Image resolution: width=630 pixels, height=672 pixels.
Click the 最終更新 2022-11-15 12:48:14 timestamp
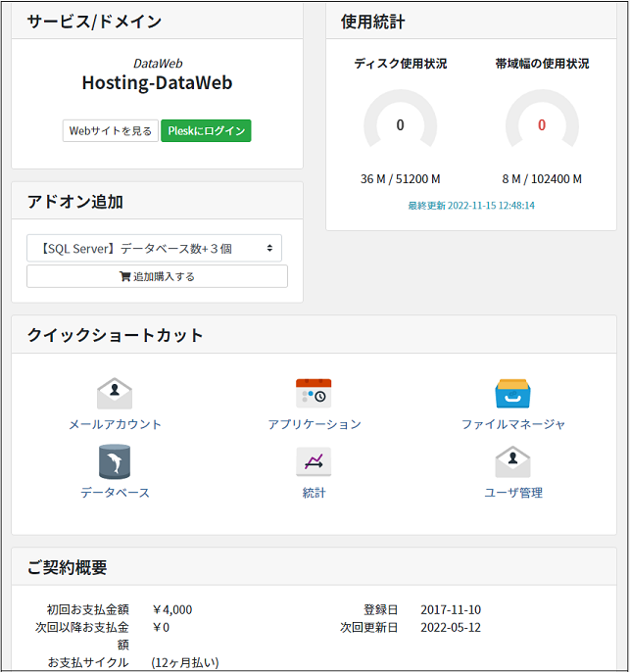(x=471, y=206)
